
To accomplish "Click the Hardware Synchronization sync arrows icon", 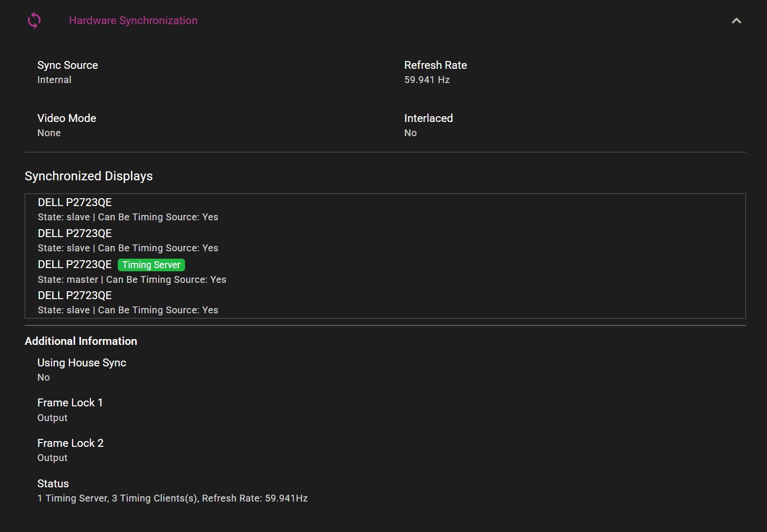I will [34, 21].
